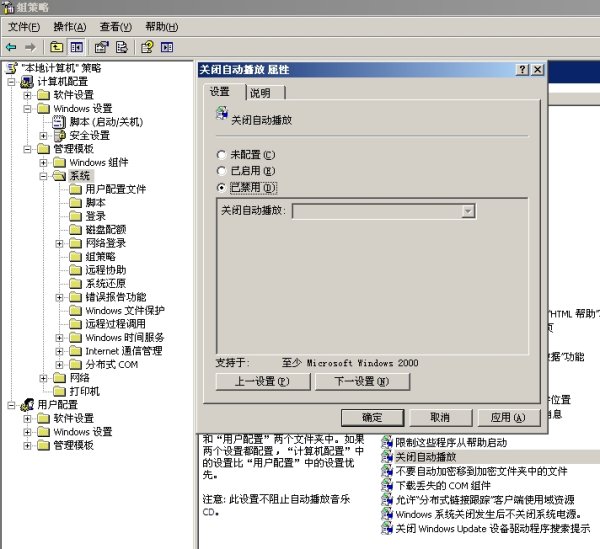
Task: Switch to the 说明 tab
Action: pyautogui.click(x=260, y=92)
